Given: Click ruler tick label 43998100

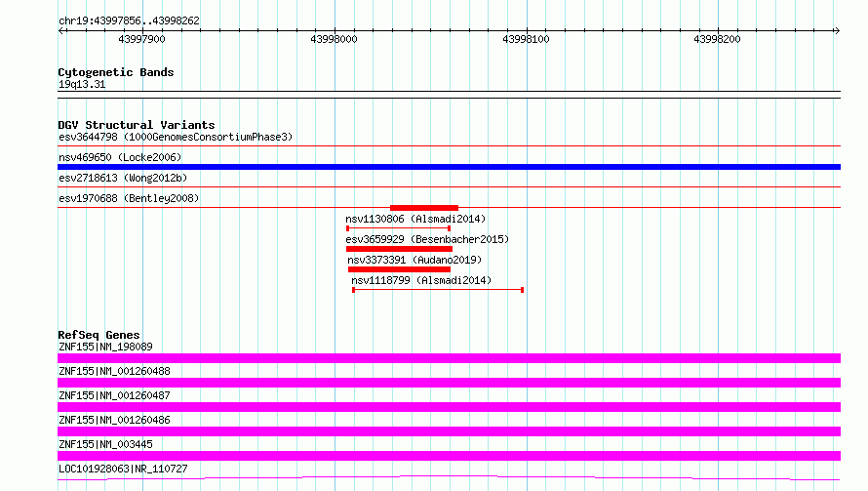Looking at the screenshot, I should tap(526, 39).
